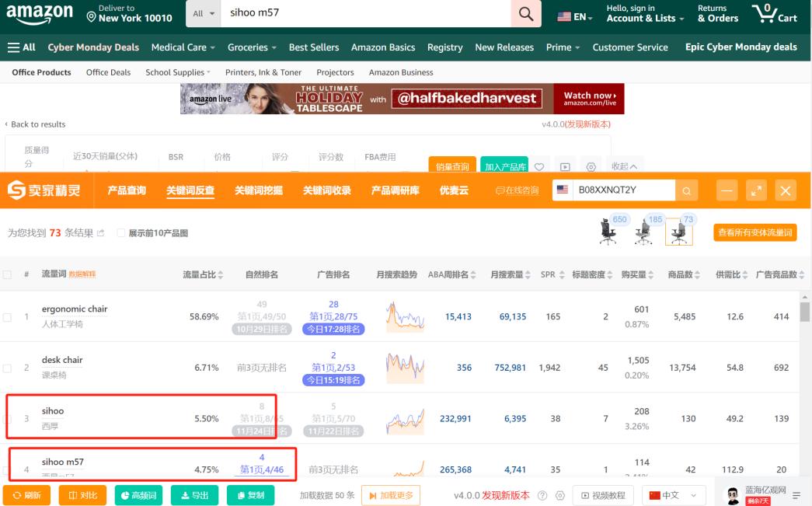View search trend chart for ergonomic chair
This screenshot has height=506, width=812.
click(x=405, y=316)
